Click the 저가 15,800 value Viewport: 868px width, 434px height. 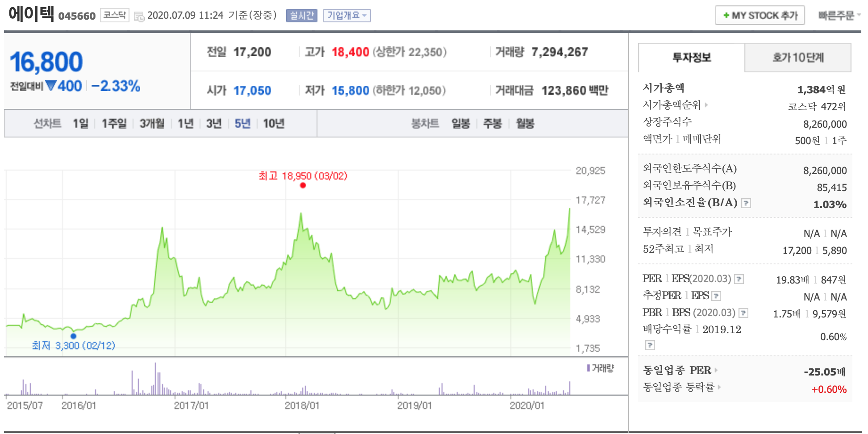pyautogui.click(x=351, y=91)
